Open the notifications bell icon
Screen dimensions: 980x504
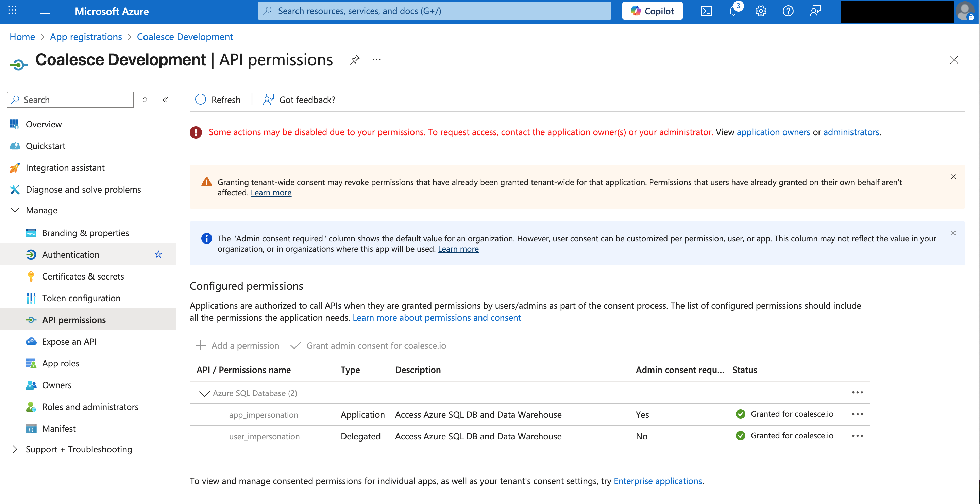733,11
